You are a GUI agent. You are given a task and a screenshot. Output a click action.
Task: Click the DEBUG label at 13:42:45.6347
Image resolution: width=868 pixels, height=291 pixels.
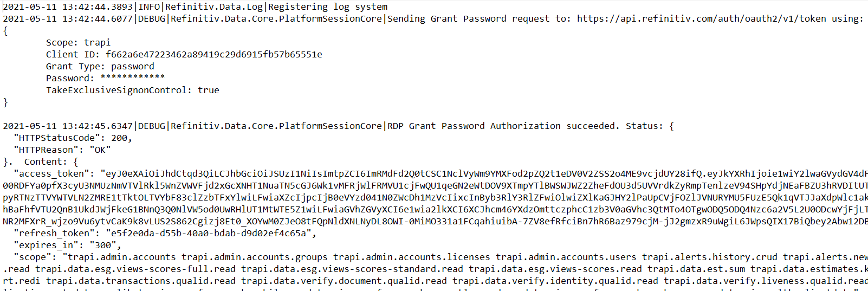click(151, 126)
